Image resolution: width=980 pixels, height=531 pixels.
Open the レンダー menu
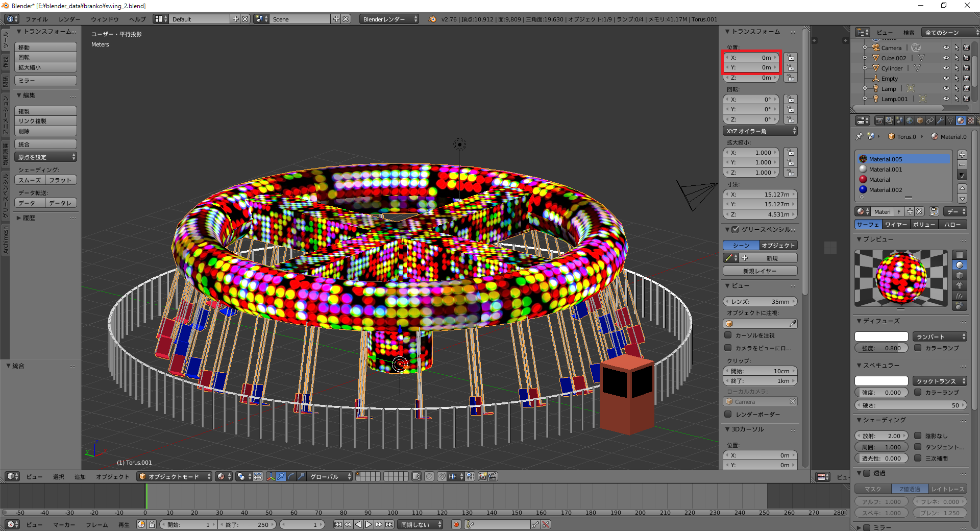(x=69, y=19)
